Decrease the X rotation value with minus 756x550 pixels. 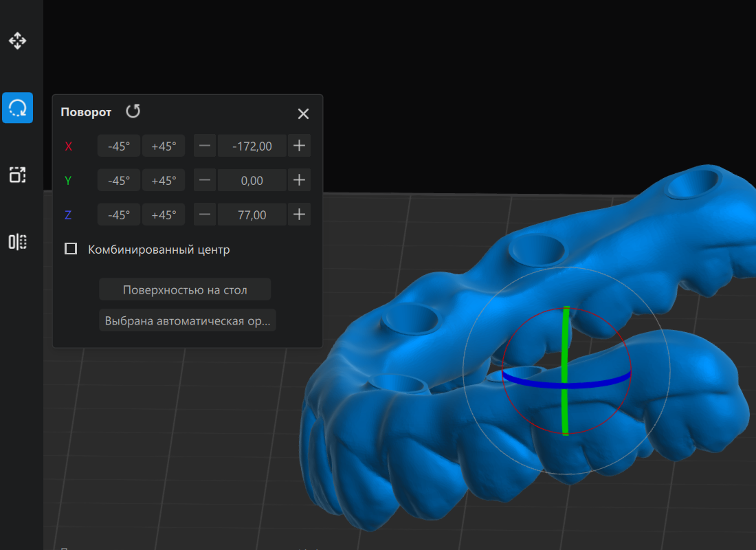[204, 146]
